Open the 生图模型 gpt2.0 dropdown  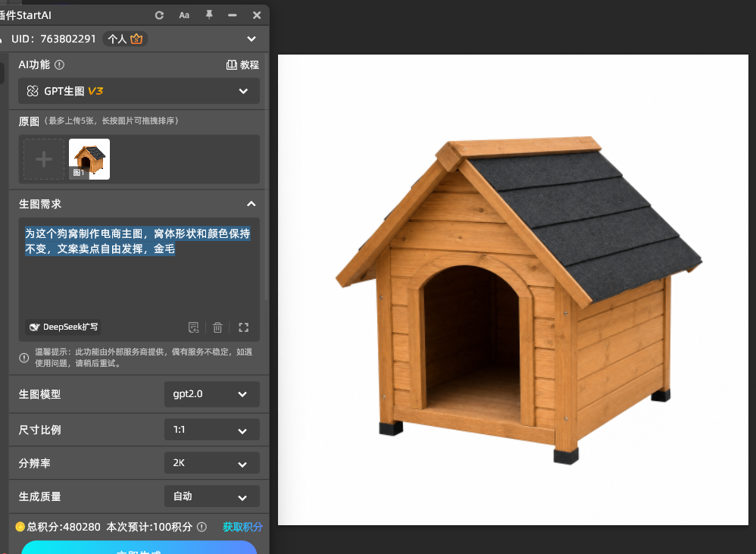tap(211, 394)
